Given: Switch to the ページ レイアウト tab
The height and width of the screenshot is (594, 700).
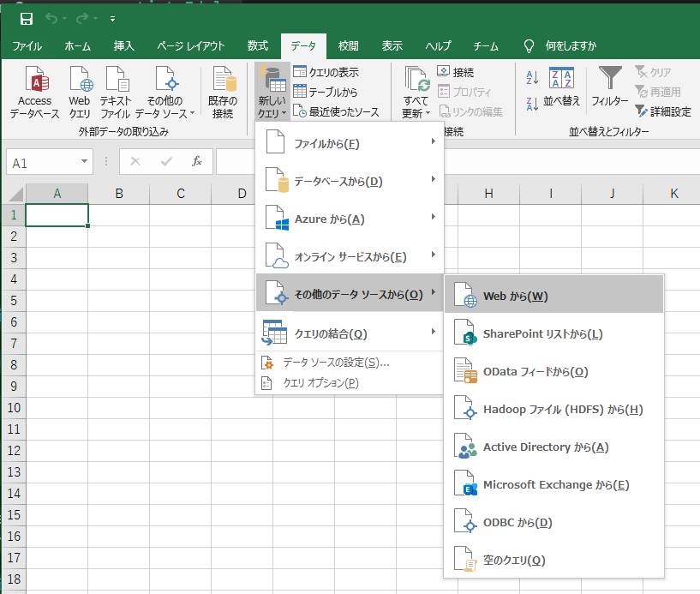Looking at the screenshot, I should (190, 46).
